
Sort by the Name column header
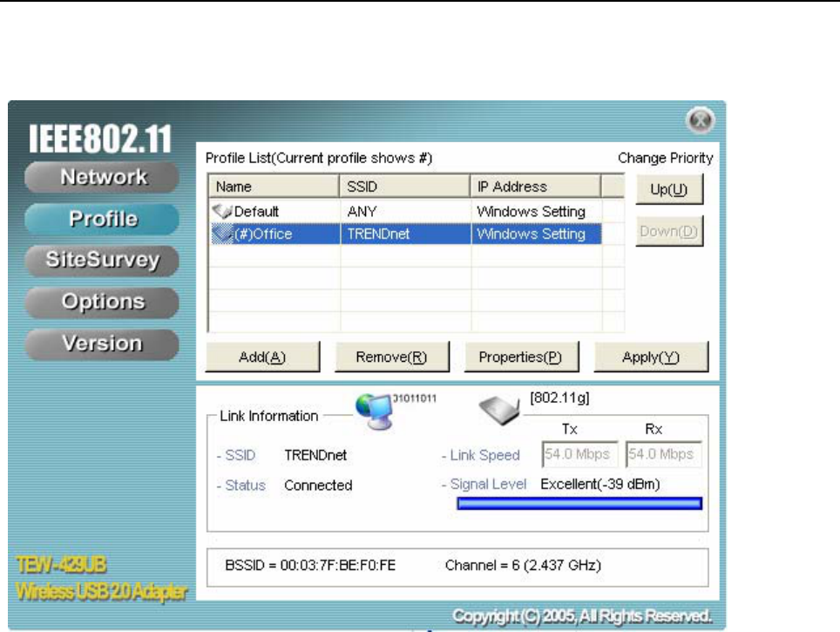tap(274, 187)
